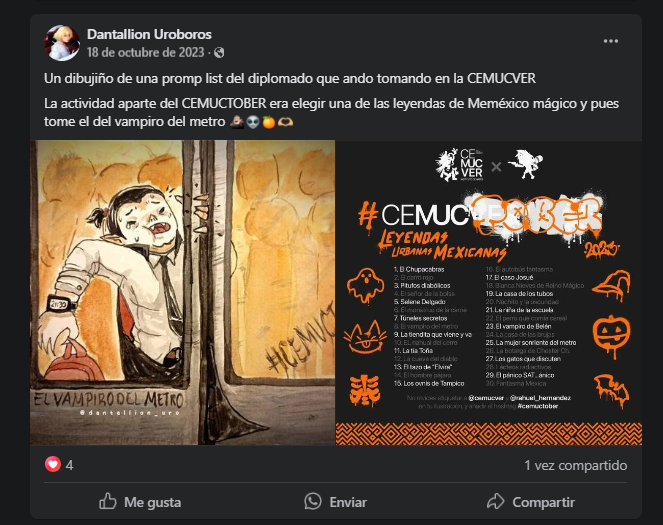This screenshot has width=663, height=525.
Task: Click the globe public-audience icon
Action: pos(219,52)
